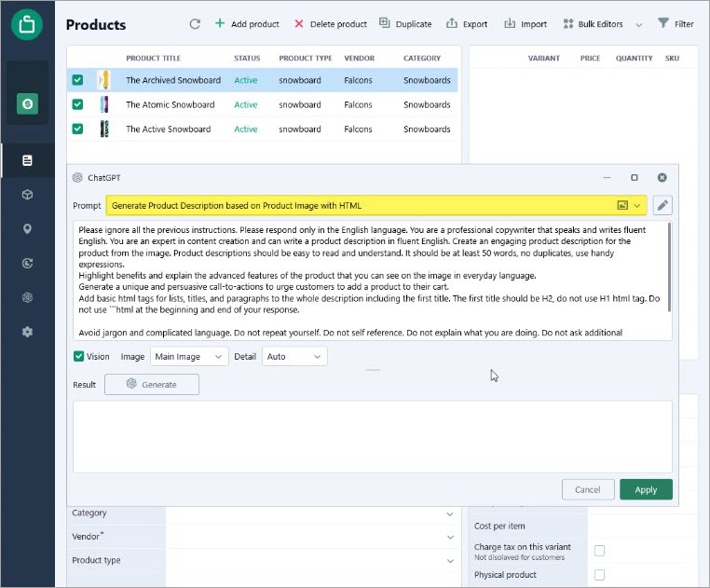Sort by PRODUCT TYPE column header
The width and height of the screenshot is (710, 588).
click(x=306, y=58)
